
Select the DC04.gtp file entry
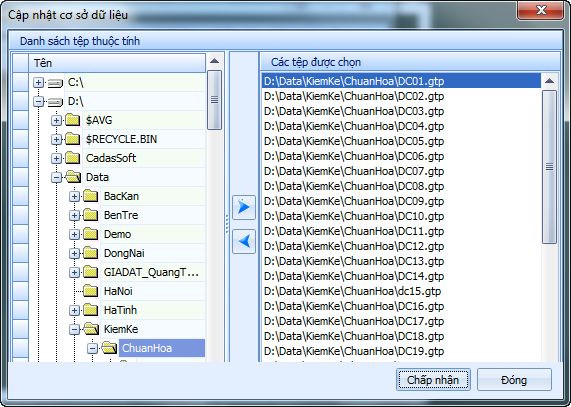point(401,126)
